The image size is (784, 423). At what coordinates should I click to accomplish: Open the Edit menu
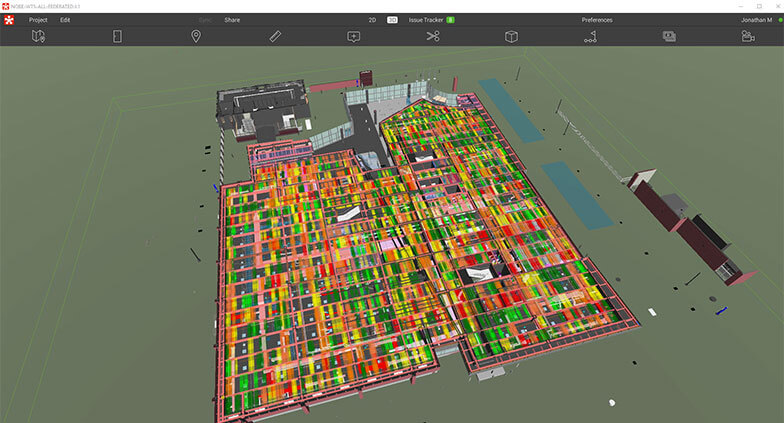(65, 19)
